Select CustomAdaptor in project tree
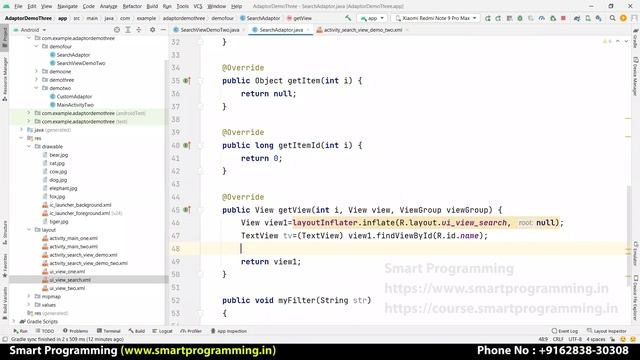The width and height of the screenshot is (640, 360). [x=74, y=96]
